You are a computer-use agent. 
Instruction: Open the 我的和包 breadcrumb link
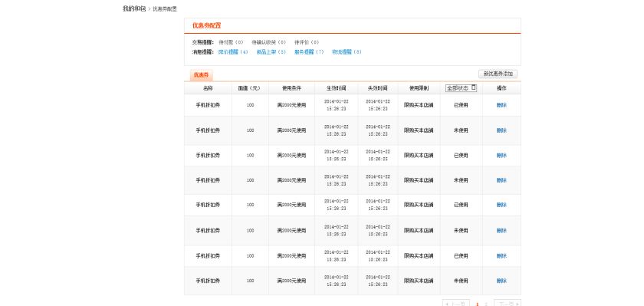pyautogui.click(x=134, y=8)
